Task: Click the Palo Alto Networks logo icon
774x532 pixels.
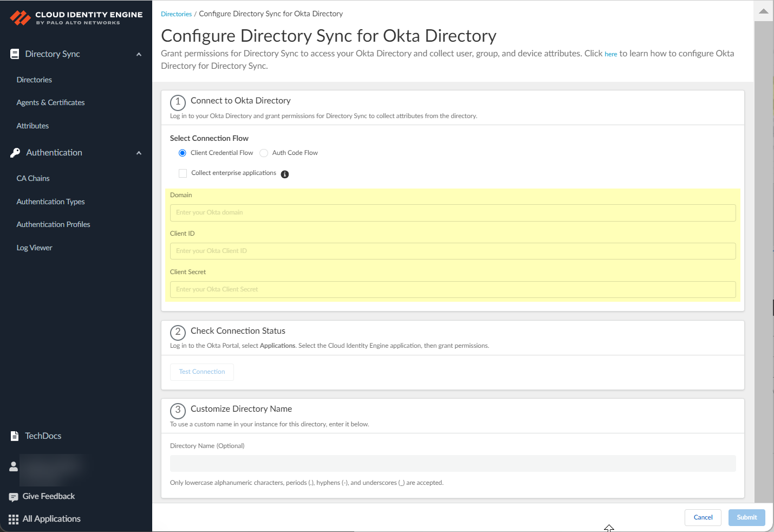Action: pyautogui.click(x=21, y=18)
